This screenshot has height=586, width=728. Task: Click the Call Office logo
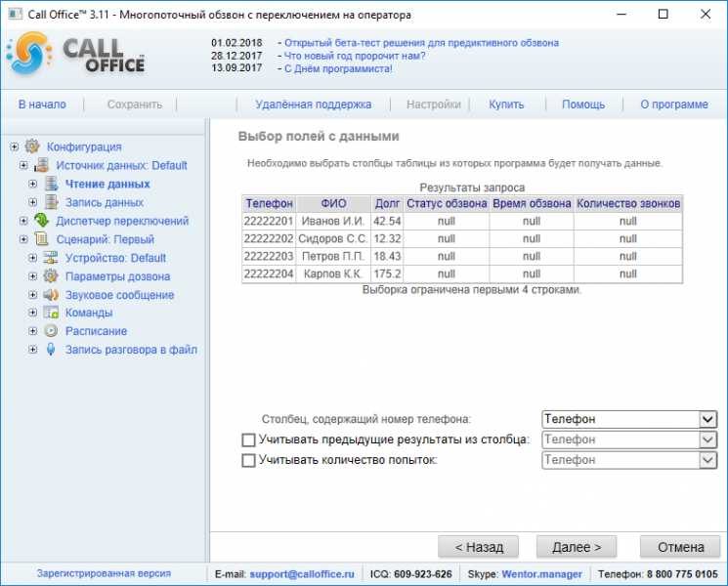tap(75, 54)
